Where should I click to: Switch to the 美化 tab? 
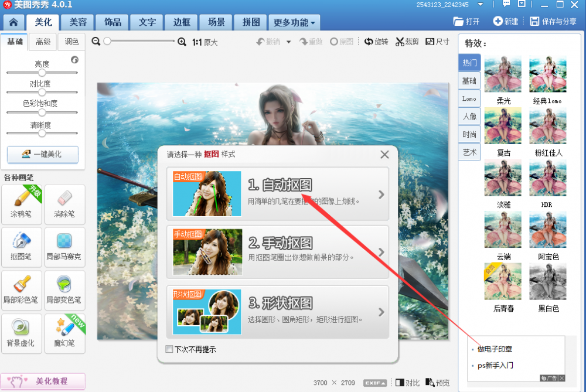[x=43, y=22]
